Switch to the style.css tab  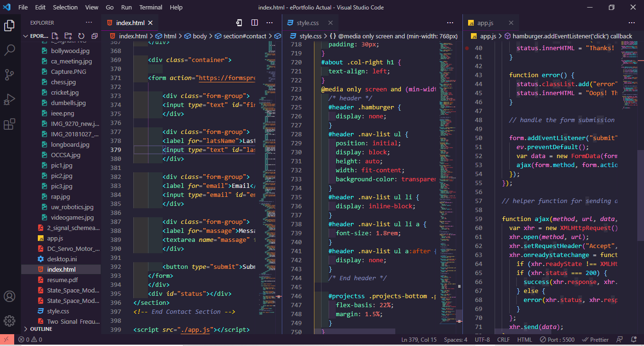tap(308, 23)
